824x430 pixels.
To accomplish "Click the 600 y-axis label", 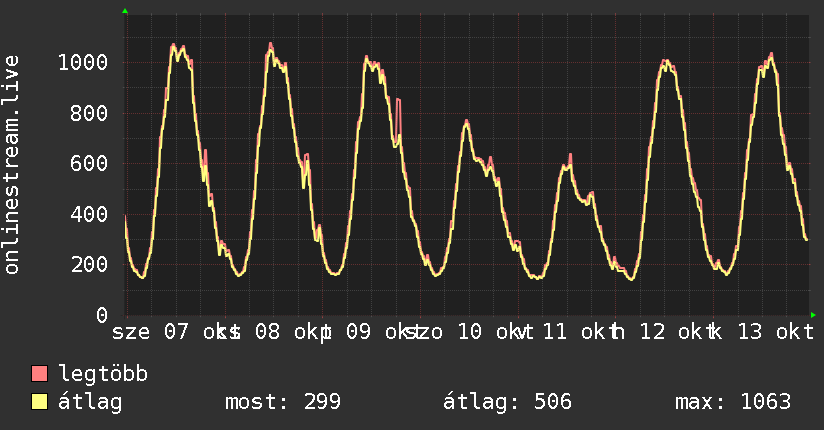I will tap(89, 163).
